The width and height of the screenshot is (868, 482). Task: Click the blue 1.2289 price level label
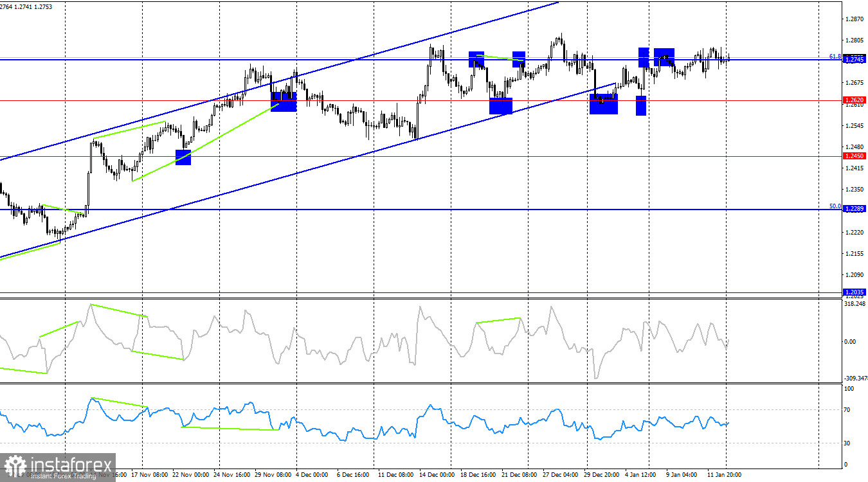(x=854, y=209)
